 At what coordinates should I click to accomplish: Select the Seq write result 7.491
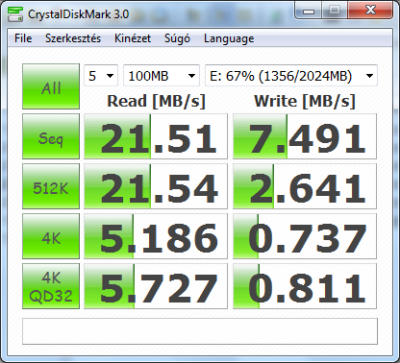(x=305, y=136)
